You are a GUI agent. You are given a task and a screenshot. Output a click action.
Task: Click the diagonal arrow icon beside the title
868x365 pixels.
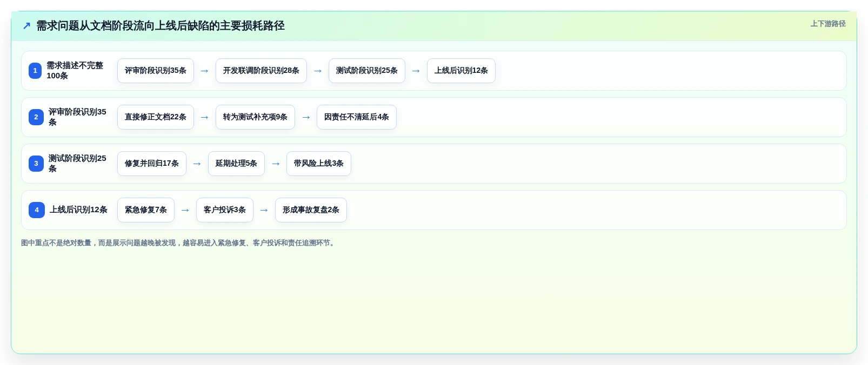pyautogui.click(x=26, y=25)
